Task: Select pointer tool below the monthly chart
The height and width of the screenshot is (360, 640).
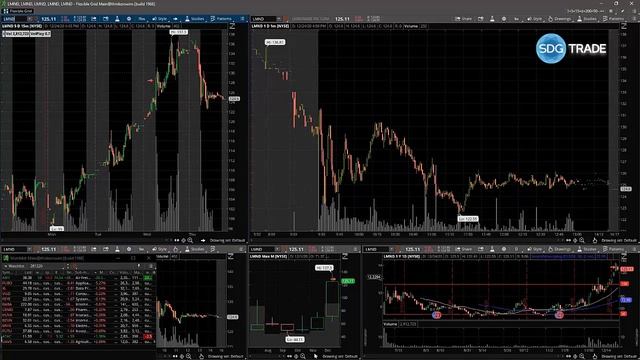Action: tap(316, 356)
